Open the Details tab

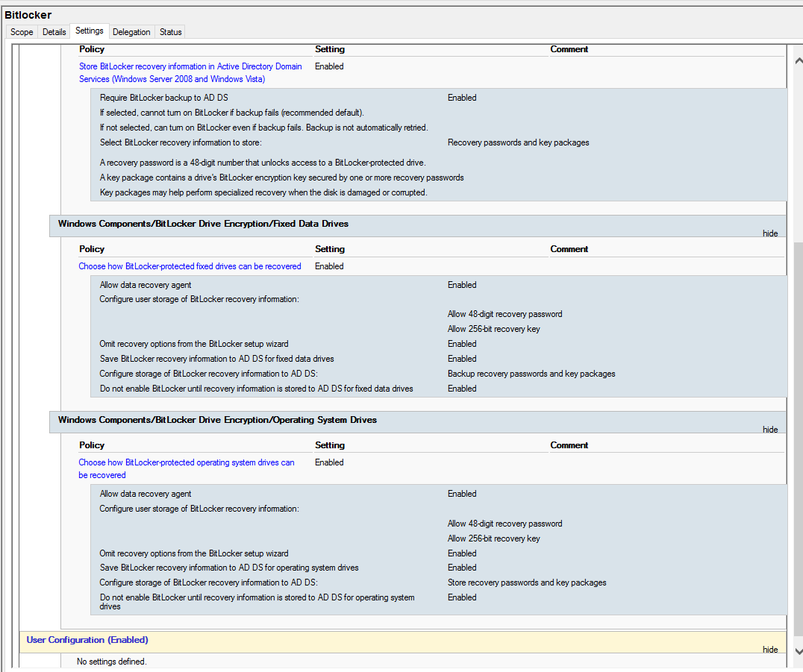click(x=54, y=31)
